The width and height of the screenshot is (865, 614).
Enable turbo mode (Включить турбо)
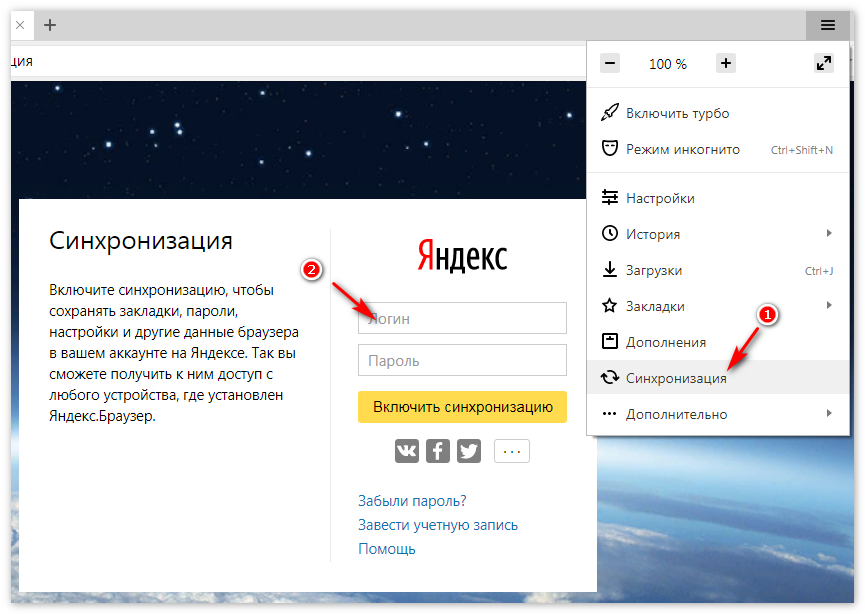[677, 114]
